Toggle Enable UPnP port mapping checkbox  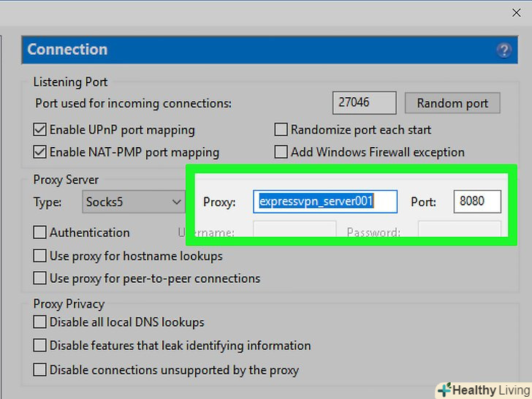pyautogui.click(x=39, y=129)
